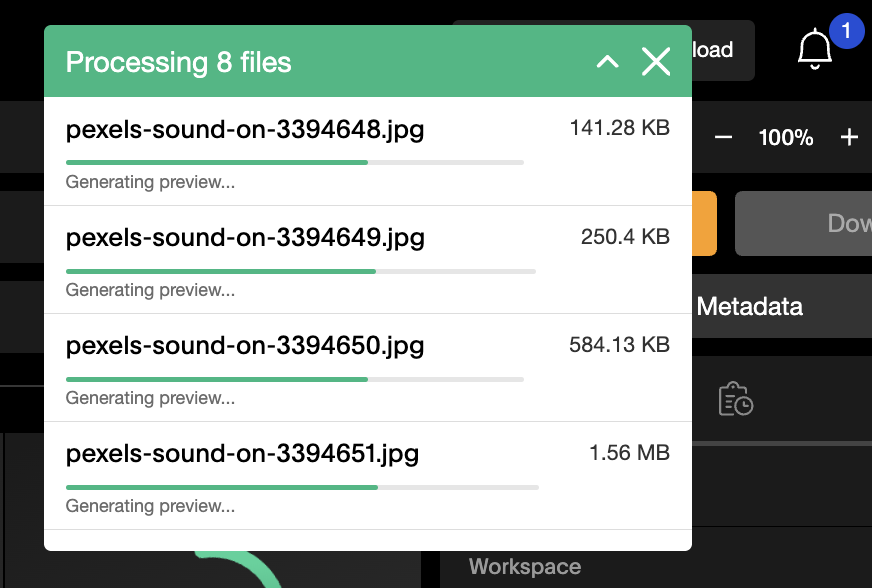
Task: Click the 100% zoom level value
Action: pos(786,137)
